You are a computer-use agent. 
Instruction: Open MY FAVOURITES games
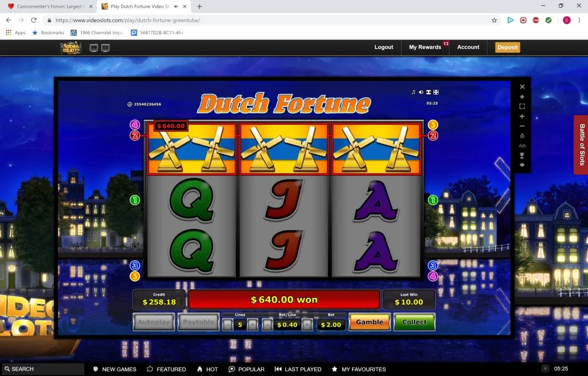click(x=359, y=370)
